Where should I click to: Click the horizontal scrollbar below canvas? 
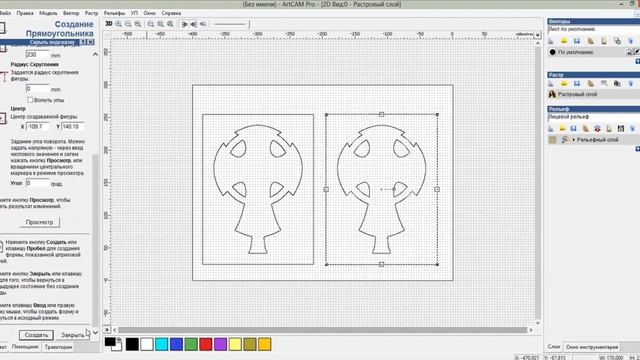click(322, 330)
